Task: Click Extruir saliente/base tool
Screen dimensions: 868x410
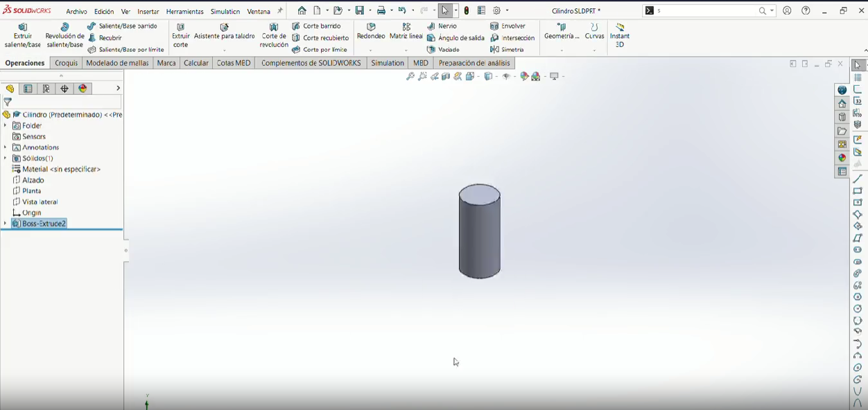Action: pyautogui.click(x=23, y=35)
